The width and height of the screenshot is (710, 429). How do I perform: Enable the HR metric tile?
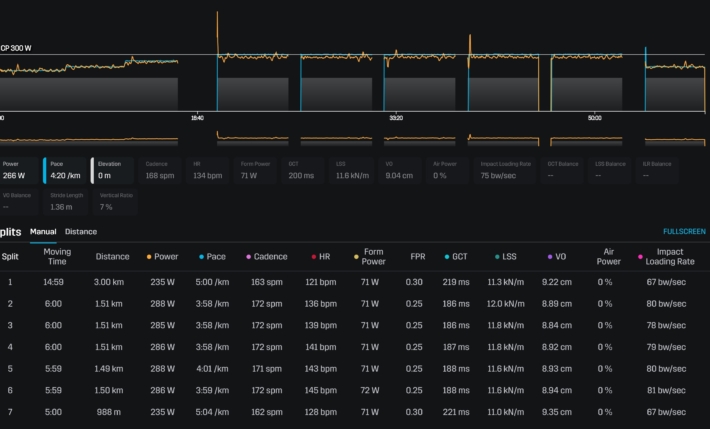tap(210, 170)
